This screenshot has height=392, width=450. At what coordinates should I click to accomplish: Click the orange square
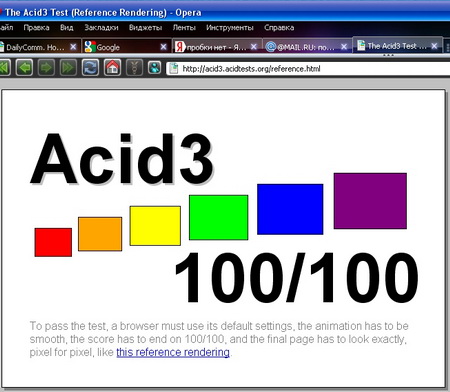pyautogui.click(x=100, y=234)
